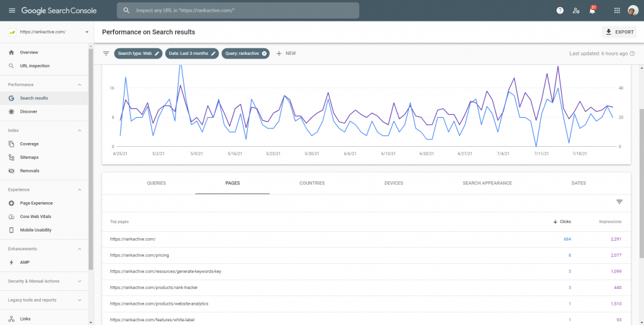Click the 684 clicks value
This screenshot has width=644, height=325.
click(x=567, y=239)
